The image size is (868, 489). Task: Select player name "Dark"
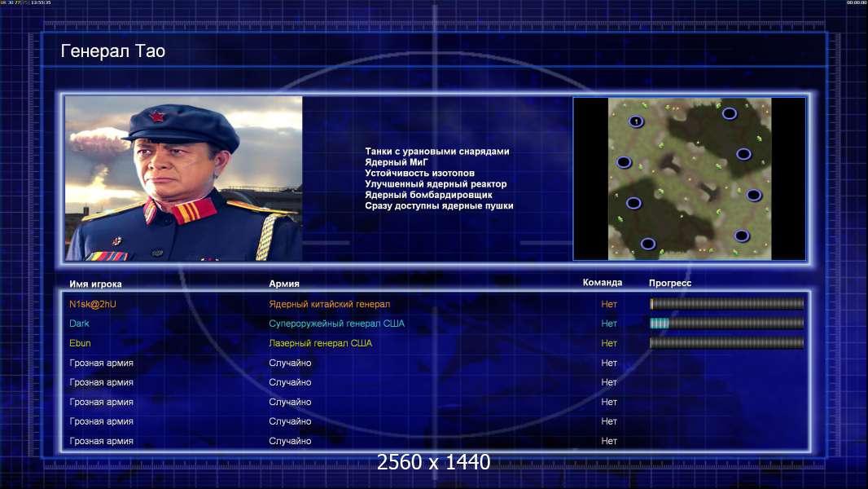(79, 324)
